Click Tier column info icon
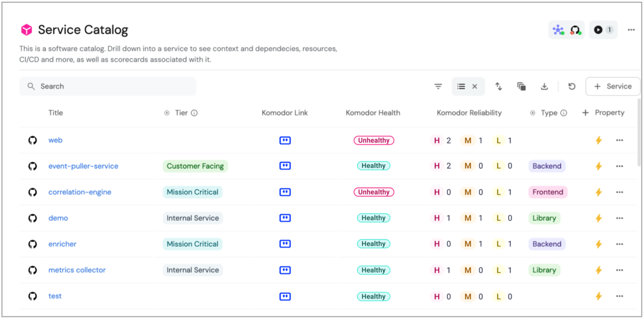Viewport: 644px width, 319px height. pyautogui.click(x=194, y=113)
